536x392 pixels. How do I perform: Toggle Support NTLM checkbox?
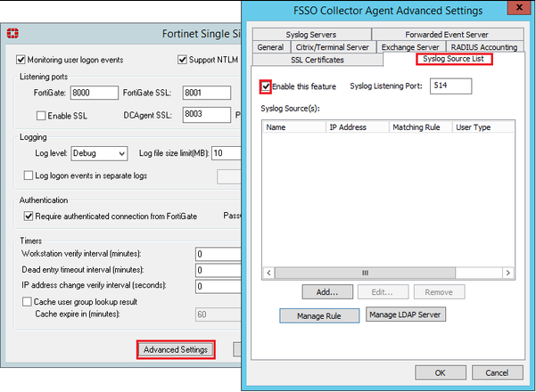tap(182, 60)
